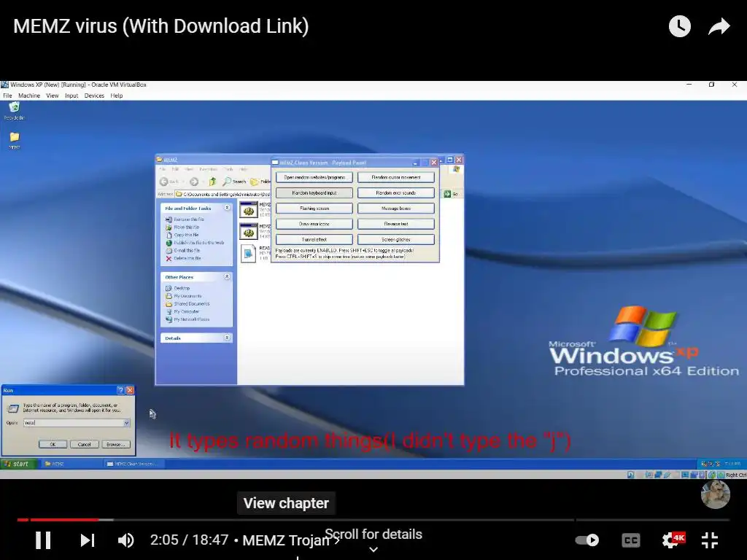The width and height of the screenshot is (747, 560).
Task: Open My Network Places link
Action: (187, 319)
